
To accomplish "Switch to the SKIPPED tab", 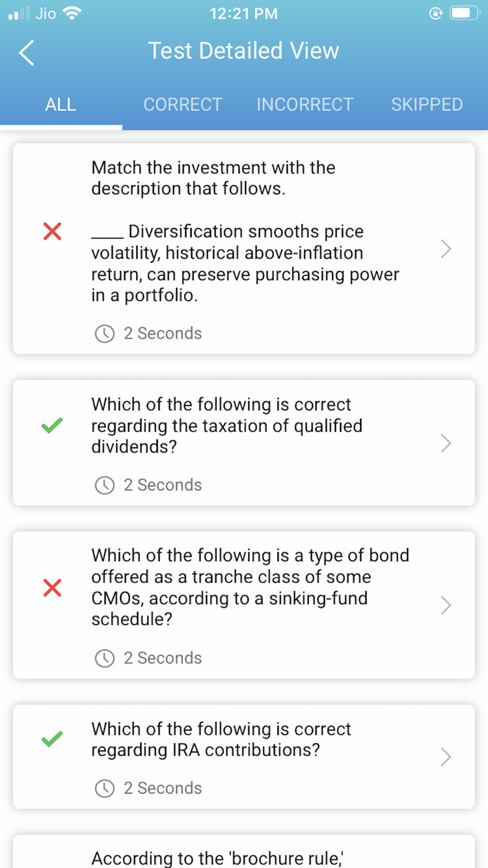I will [x=427, y=104].
